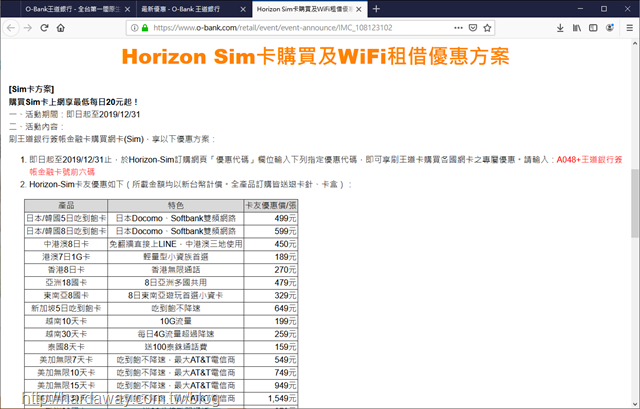640x409 pixels.
Task: Click price cell 1,549元
Action: click(271, 398)
